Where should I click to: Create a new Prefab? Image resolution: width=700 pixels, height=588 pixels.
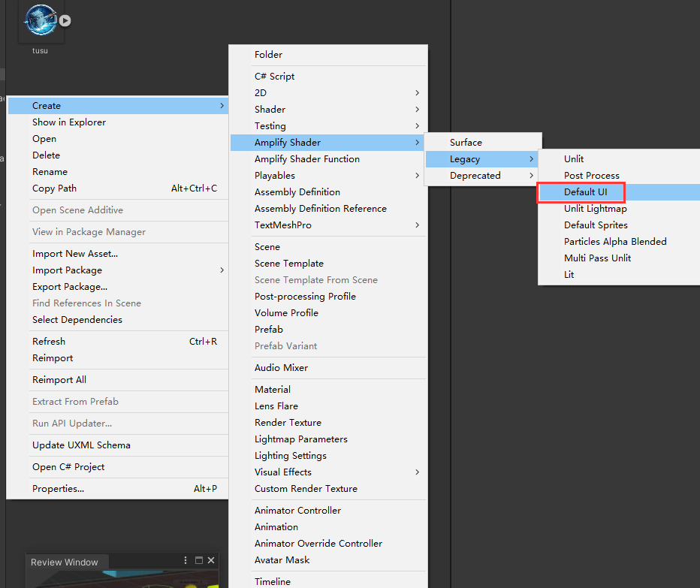coord(328,330)
